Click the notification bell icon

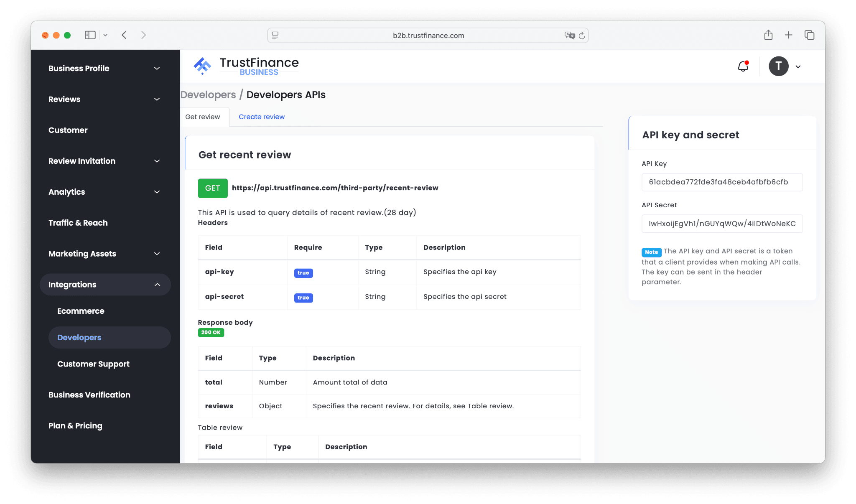click(743, 66)
